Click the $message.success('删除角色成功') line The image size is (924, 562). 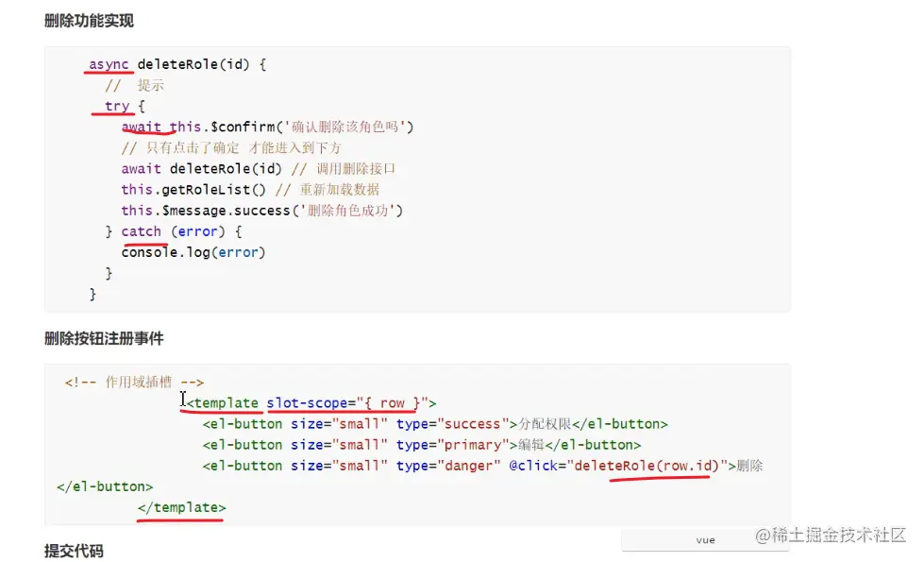point(262,211)
